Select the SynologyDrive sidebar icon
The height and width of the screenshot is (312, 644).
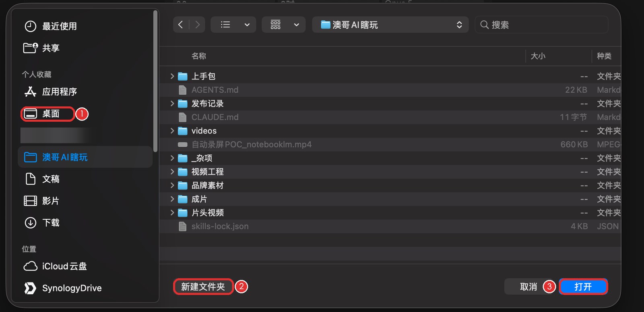coord(30,288)
